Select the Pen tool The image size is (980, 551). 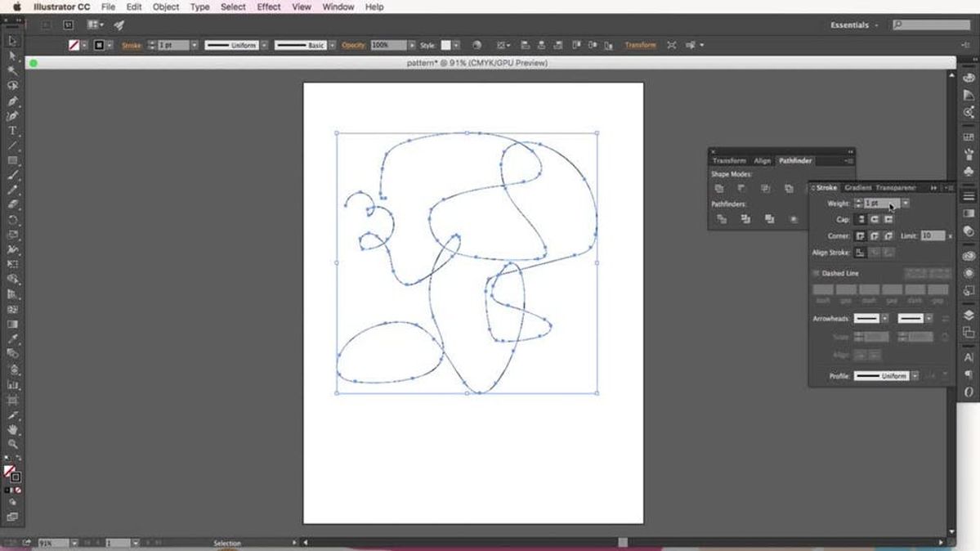click(11, 102)
